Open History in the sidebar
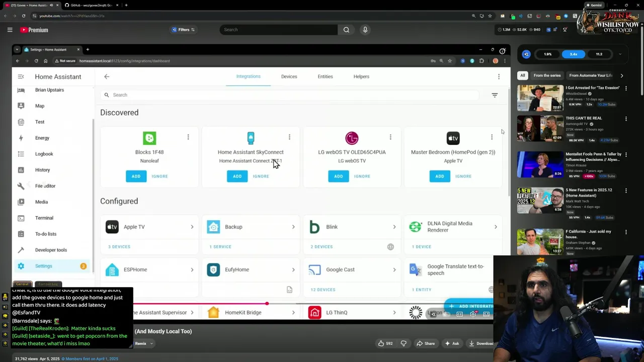The width and height of the screenshot is (644, 362). tap(53, 170)
